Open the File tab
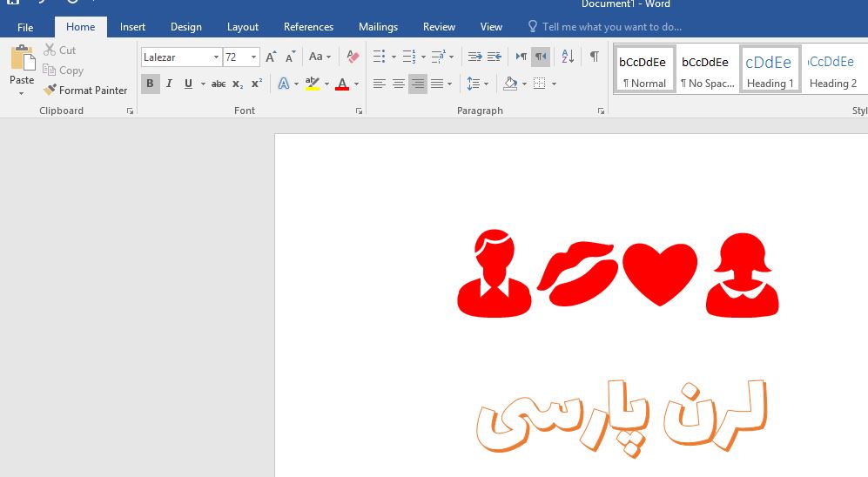The height and width of the screenshot is (477, 868). [25, 27]
